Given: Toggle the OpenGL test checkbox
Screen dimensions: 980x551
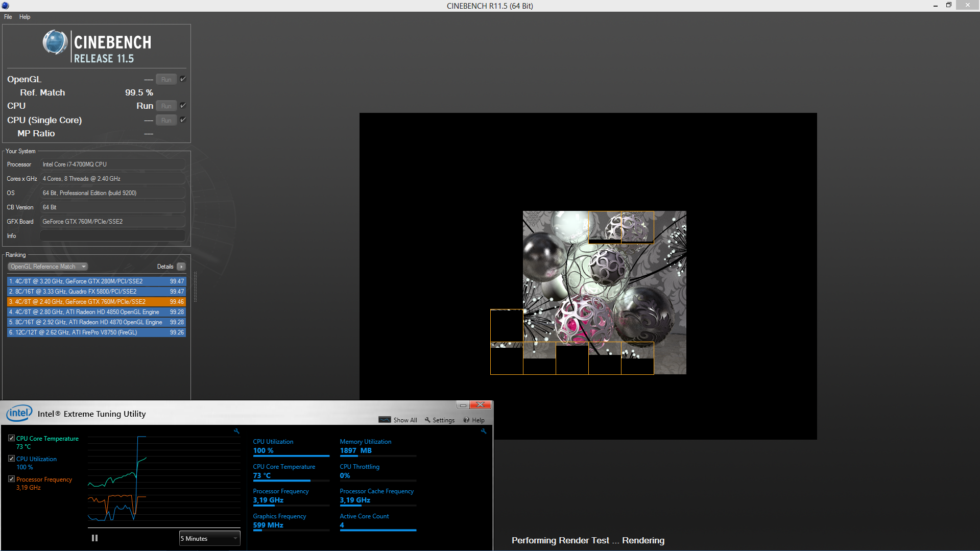Looking at the screenshot, I should point(183,79).
